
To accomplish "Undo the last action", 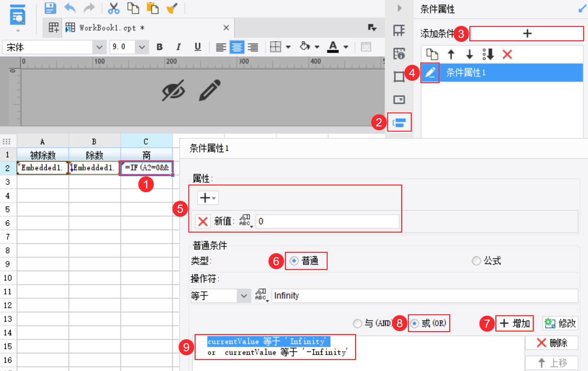I will point(70,8).
